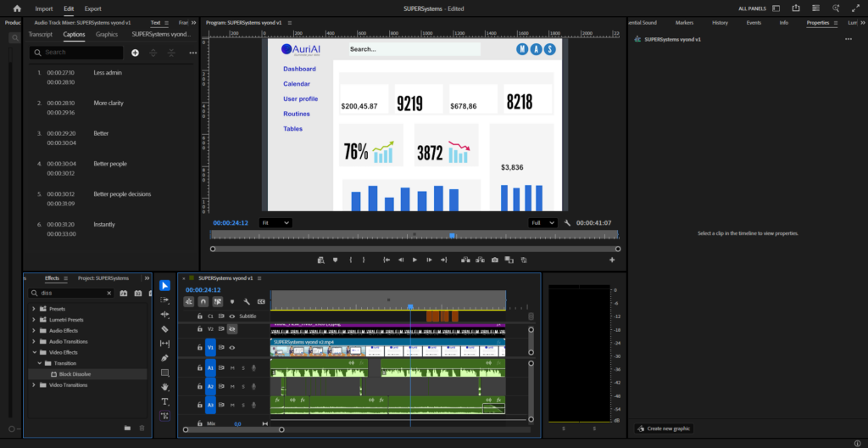
Task: Play the program monitor video
Action: tap(415, 260)
